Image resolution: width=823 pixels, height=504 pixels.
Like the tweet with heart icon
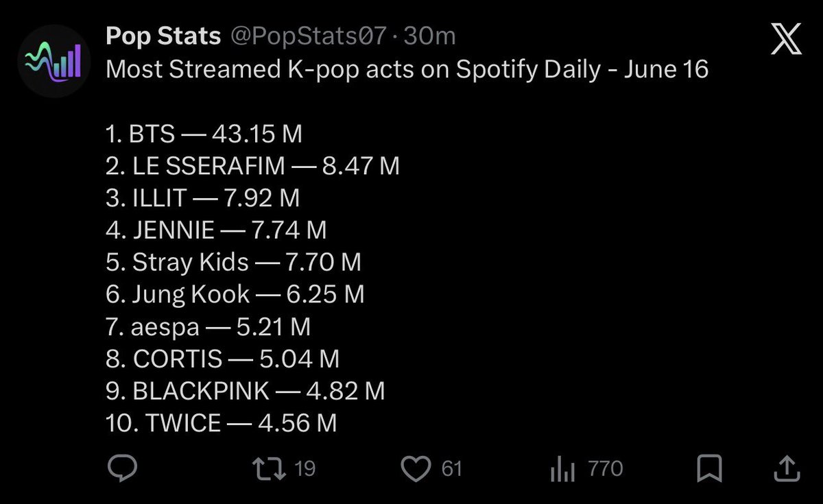pos(414,469)
